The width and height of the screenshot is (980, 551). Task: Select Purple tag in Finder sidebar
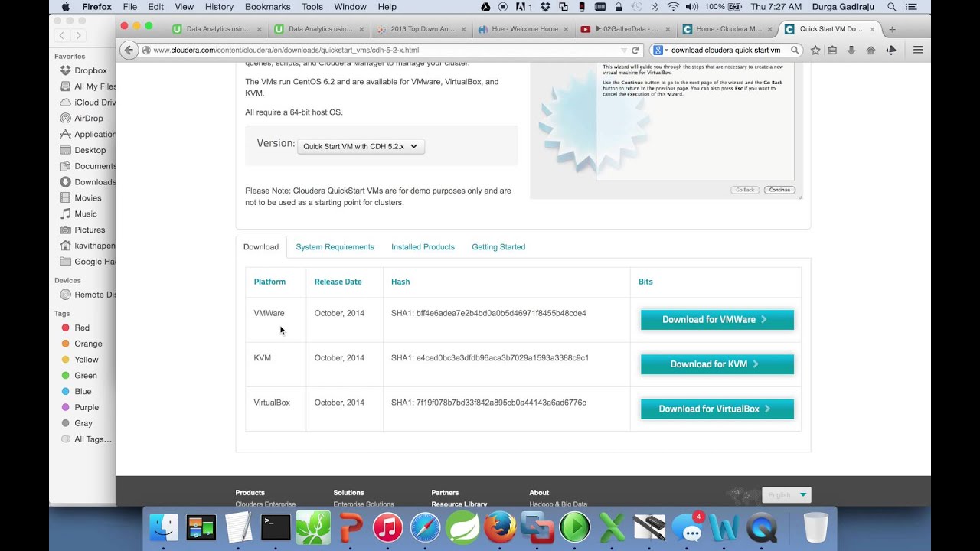coord(86,407)
